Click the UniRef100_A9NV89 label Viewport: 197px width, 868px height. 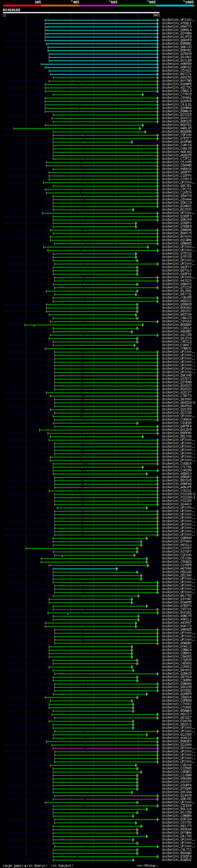tap(177, 64)
